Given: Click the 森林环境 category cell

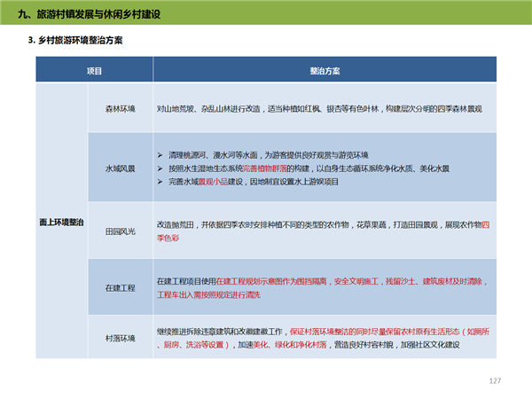Looking at the screenshot, I should [x=120, y=107].
